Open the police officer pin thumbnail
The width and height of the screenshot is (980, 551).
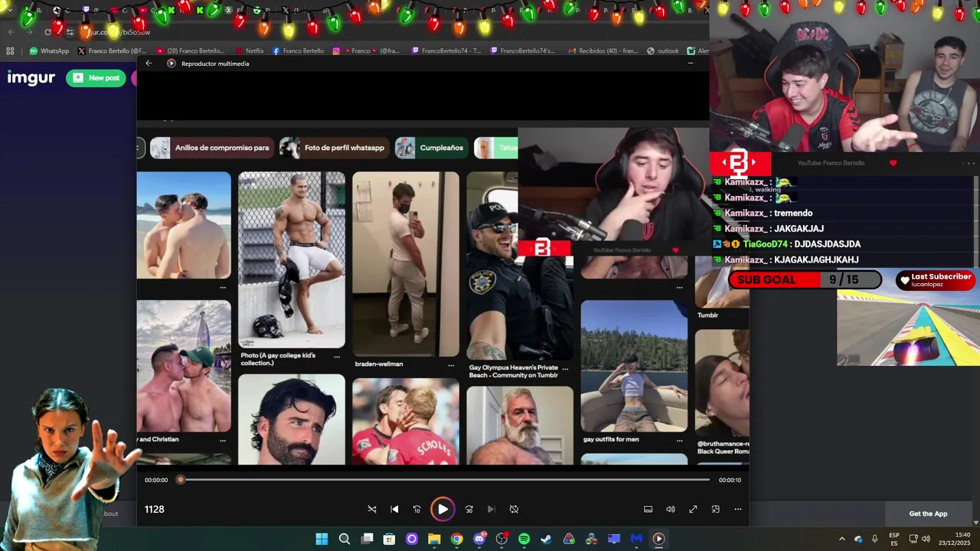pyautogui.click(x=519, y=266)
